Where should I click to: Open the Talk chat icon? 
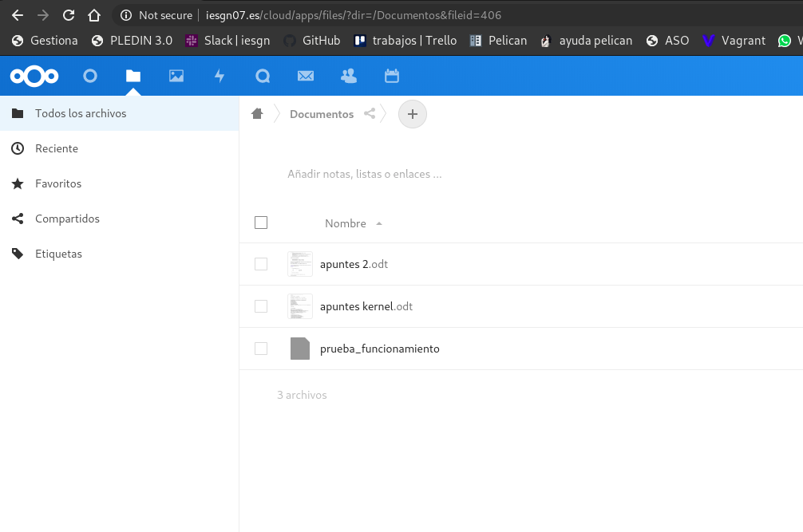[x=263, y=76]
